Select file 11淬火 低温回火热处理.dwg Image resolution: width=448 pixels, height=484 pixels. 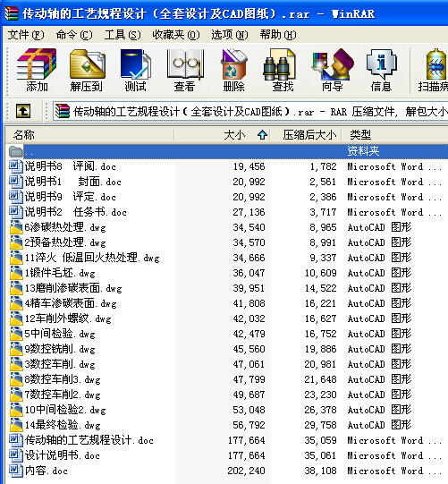pyautogui.click(x=92, y=258)
